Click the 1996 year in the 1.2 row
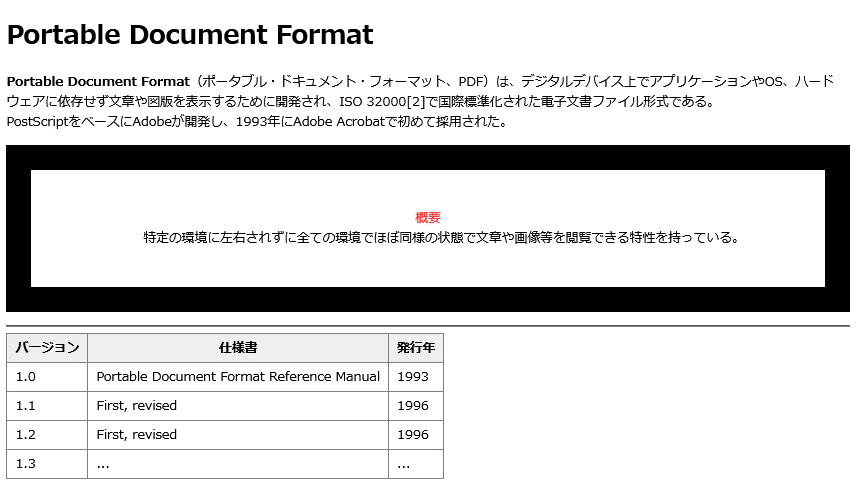The height and width of the screenshot is (494, 856). tap(416, 435)
